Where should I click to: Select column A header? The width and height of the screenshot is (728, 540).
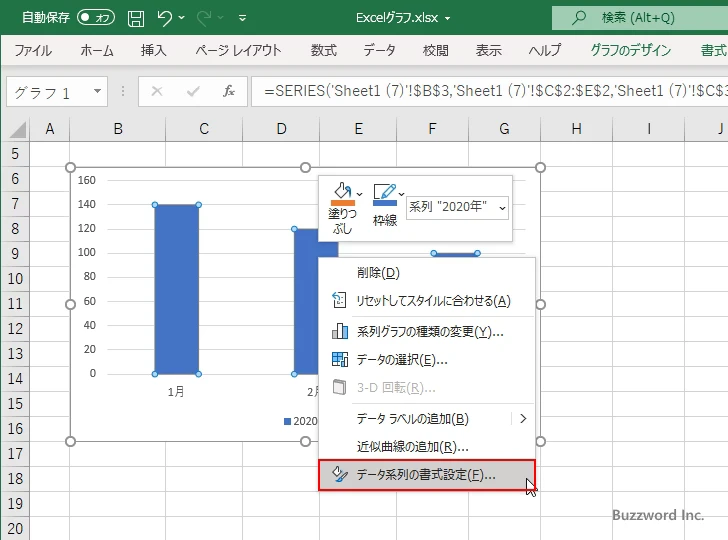(50, 129)
